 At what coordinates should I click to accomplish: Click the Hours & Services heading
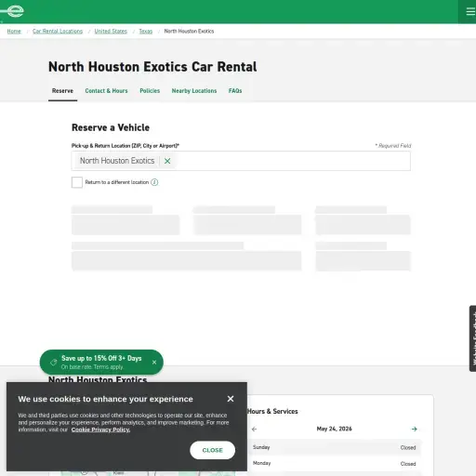pos(272,412)
